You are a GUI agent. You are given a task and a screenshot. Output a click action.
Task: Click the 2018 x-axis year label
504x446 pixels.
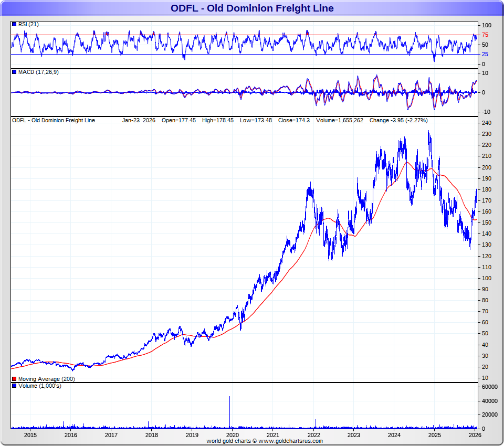click(x=152, y=435)
